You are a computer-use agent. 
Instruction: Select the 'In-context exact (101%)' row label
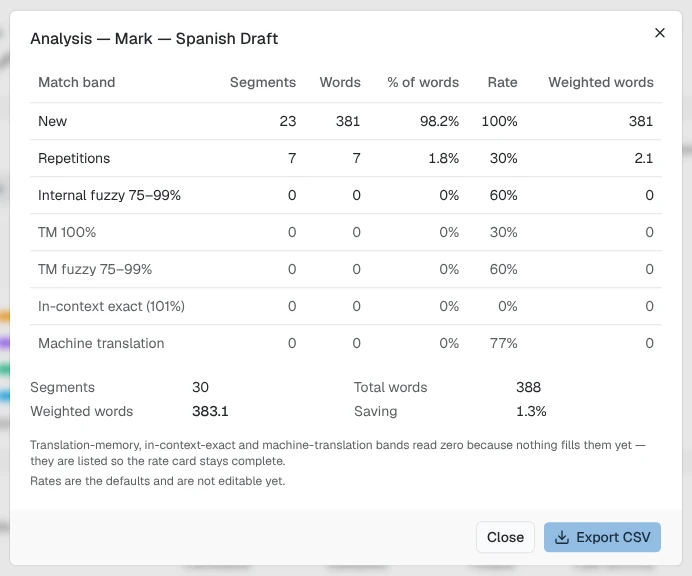click(x=111, y=306)
